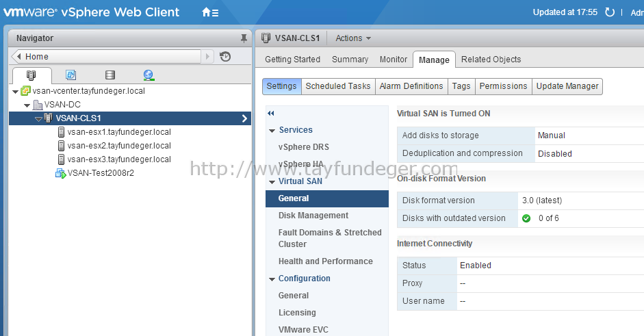
Task: Switch to Hosts and Clusters view tab
Action: [x=31, y=75]
